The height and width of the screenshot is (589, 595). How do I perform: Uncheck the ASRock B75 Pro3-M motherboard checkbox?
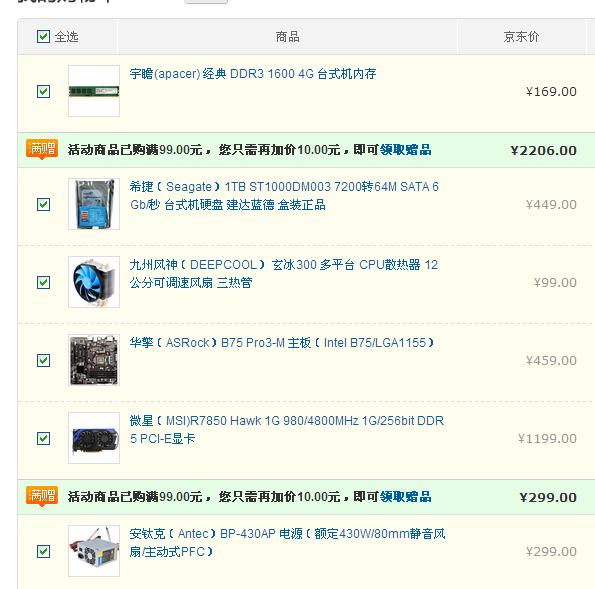(x=43, y=361)
